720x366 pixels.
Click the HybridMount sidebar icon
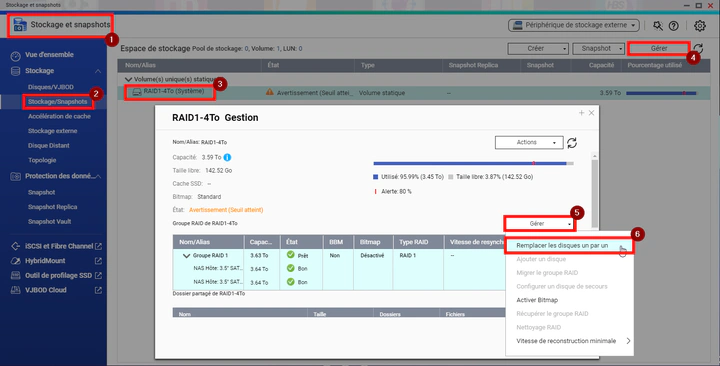point(16,261)
